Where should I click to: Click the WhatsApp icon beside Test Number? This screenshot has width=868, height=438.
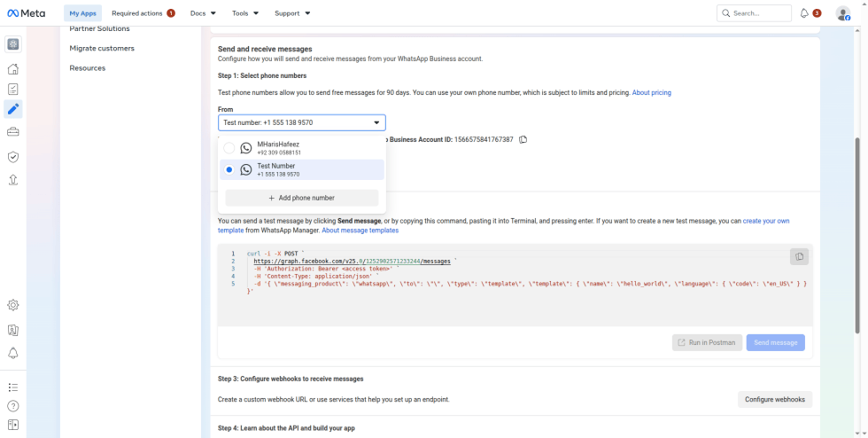click(x=246, y=169)
